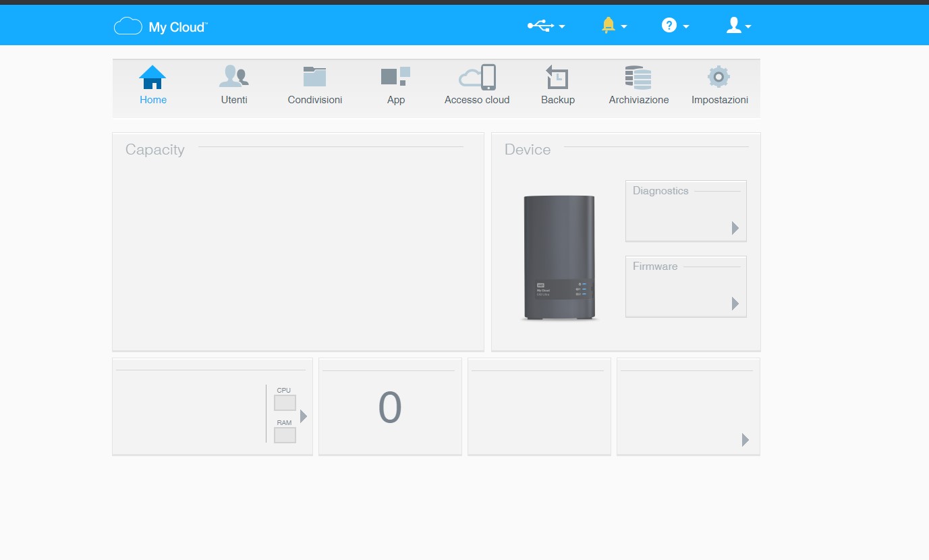Click the My Cloud device image
This screenshot has width=929, height=560.
(559, 258)
